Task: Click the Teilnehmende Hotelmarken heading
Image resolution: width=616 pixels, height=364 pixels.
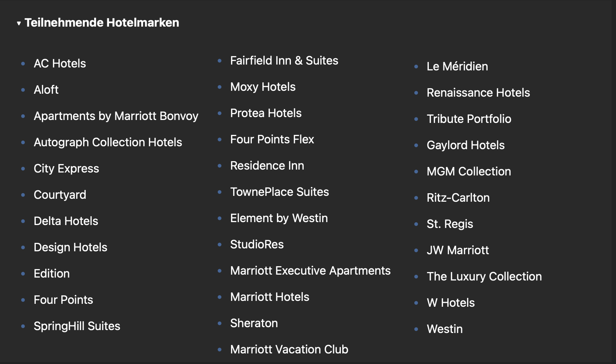Action: click(102, 23)
